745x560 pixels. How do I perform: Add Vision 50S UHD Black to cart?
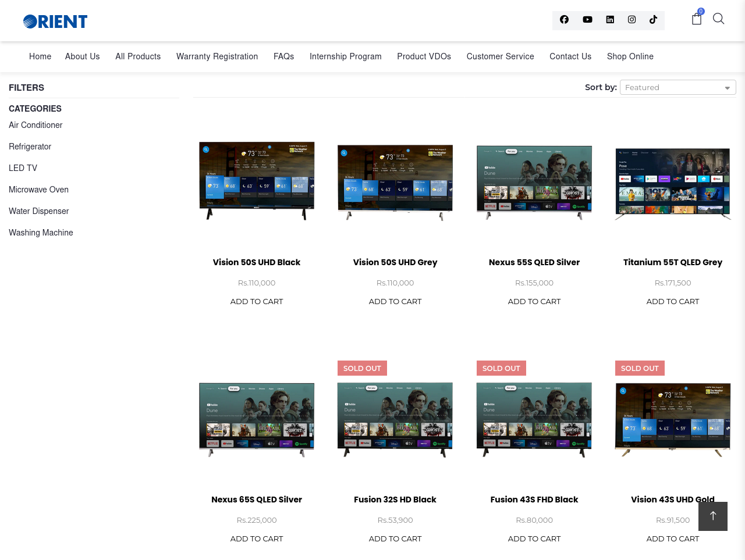click(257, 301)
